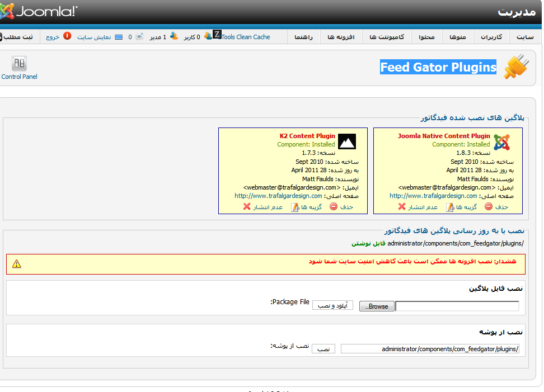The width and height of the screenshot is (544, 392).
Task: Click the نصب install-from-folder button
Action: coord(323,349)
